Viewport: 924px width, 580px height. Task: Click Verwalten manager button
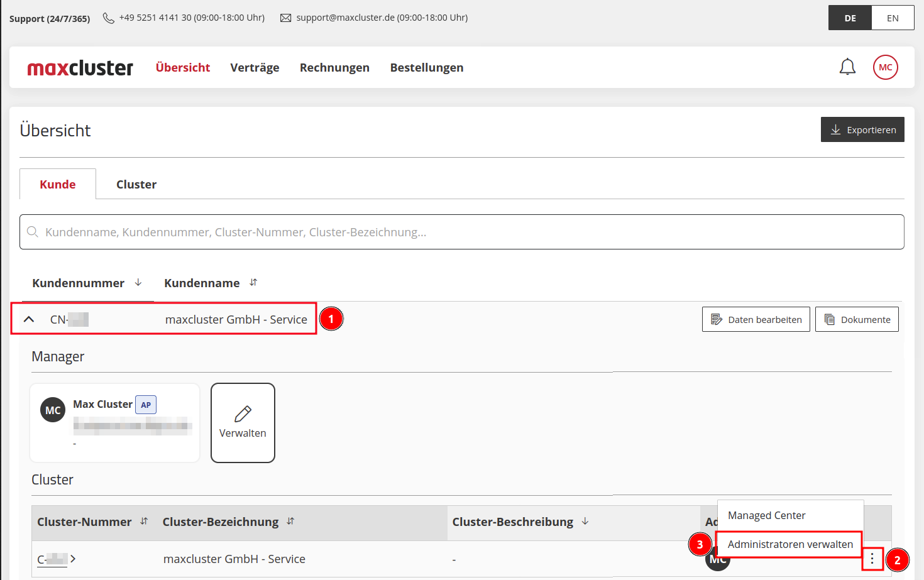[x=243, y=423]
